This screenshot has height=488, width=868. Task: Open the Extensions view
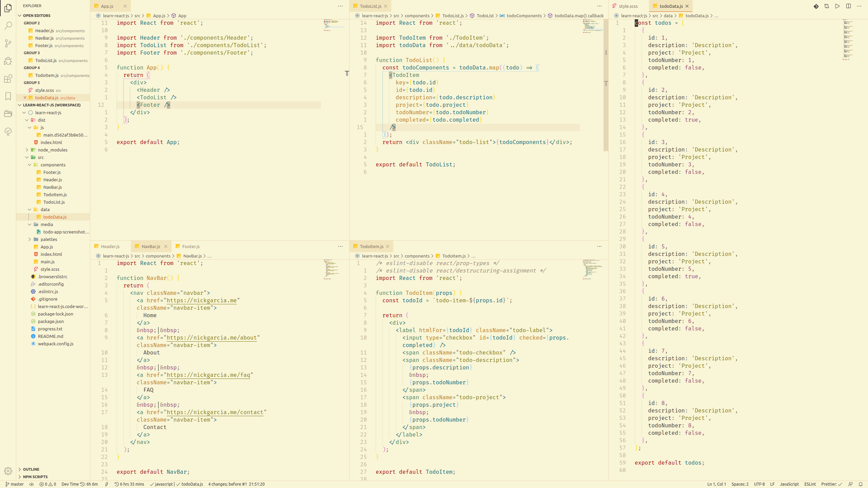(8, 79)
